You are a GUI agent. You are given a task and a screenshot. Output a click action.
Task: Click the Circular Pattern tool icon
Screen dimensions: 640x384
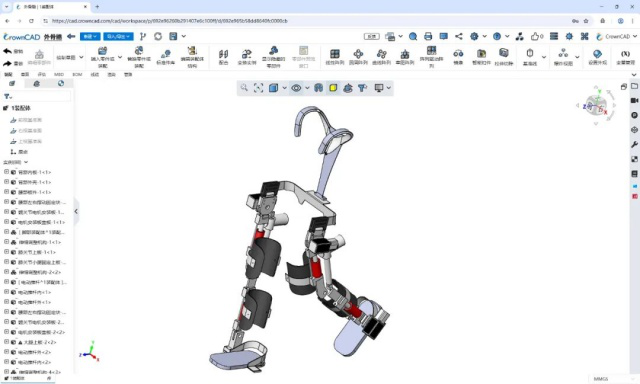click(358, 54)
